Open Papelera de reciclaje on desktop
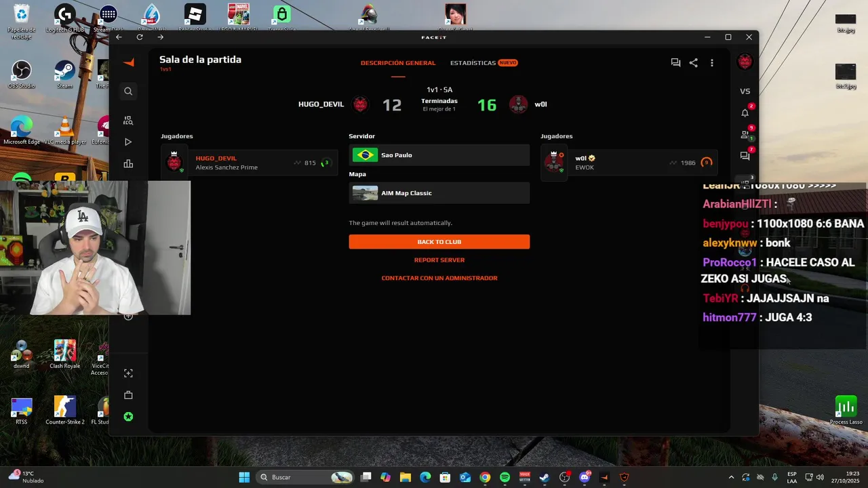Viewport: 868px width, 488px height. point(22,21)
